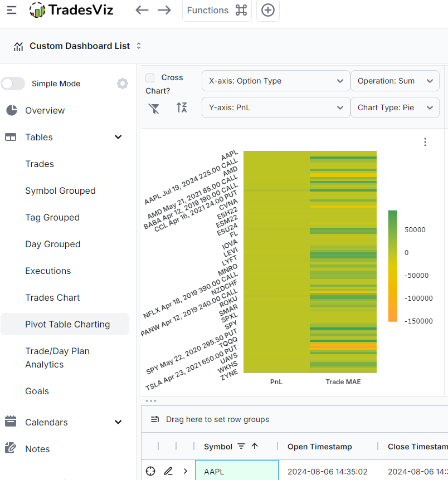
Task: Go forward with the right arrow
Action: tap(164, 10)
